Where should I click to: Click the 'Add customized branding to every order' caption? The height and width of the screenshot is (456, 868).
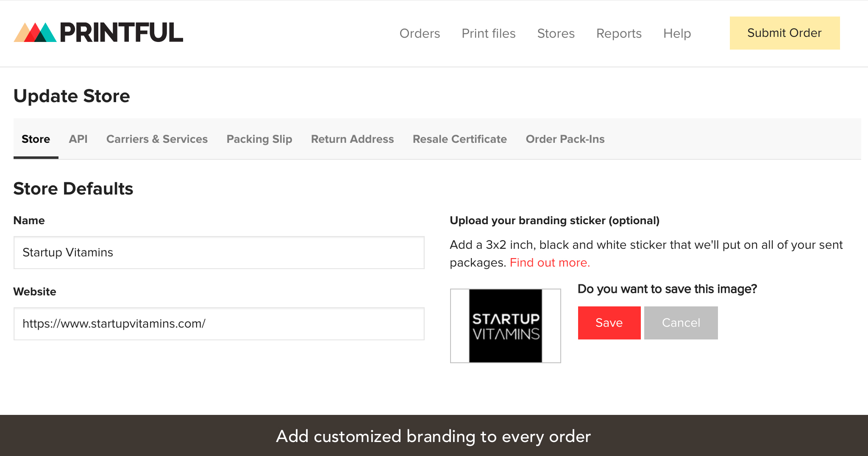pyautogui.click(x=434, y=437)
